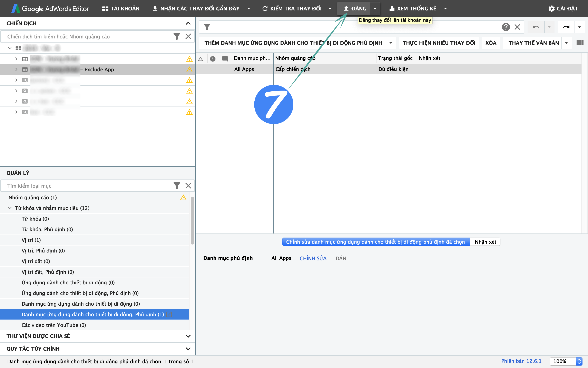Open dropdown next to Xem thống kê
Image resolution: width=588 pixels, height=368 pixels.
tap(445, 9)
